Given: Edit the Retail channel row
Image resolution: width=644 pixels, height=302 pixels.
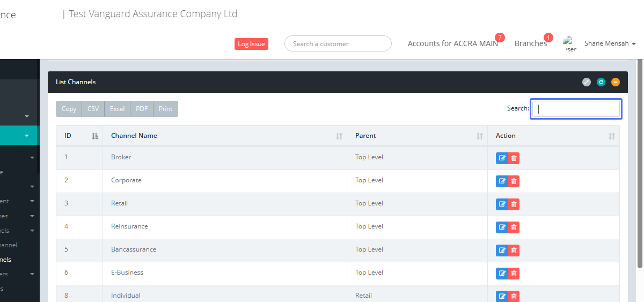Looking at the screenshot, I should [x=502, y=204].
